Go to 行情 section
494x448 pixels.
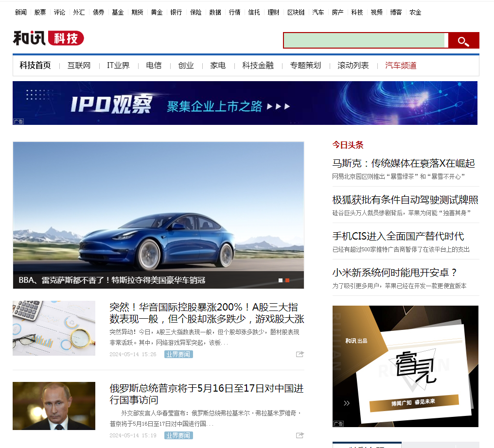coord(235,12)
